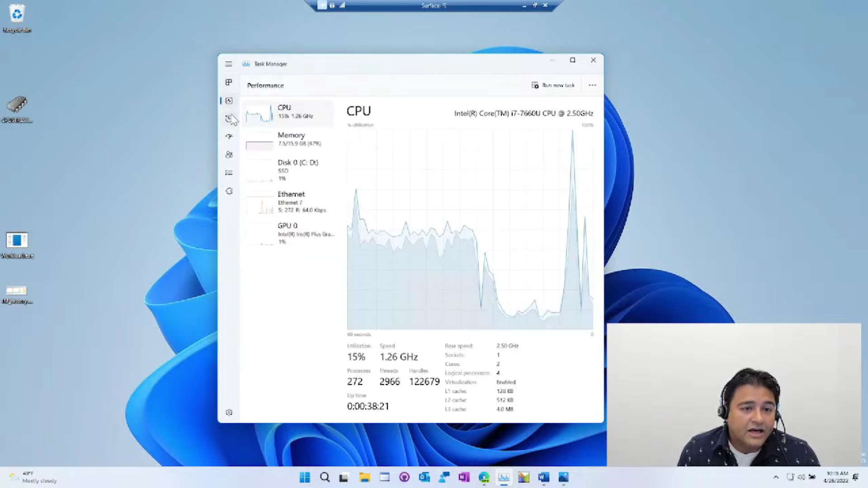The width and height of the screenshot is (868, 488).
Task: Open the App history sidebar icon
Action: coord(229,118)
